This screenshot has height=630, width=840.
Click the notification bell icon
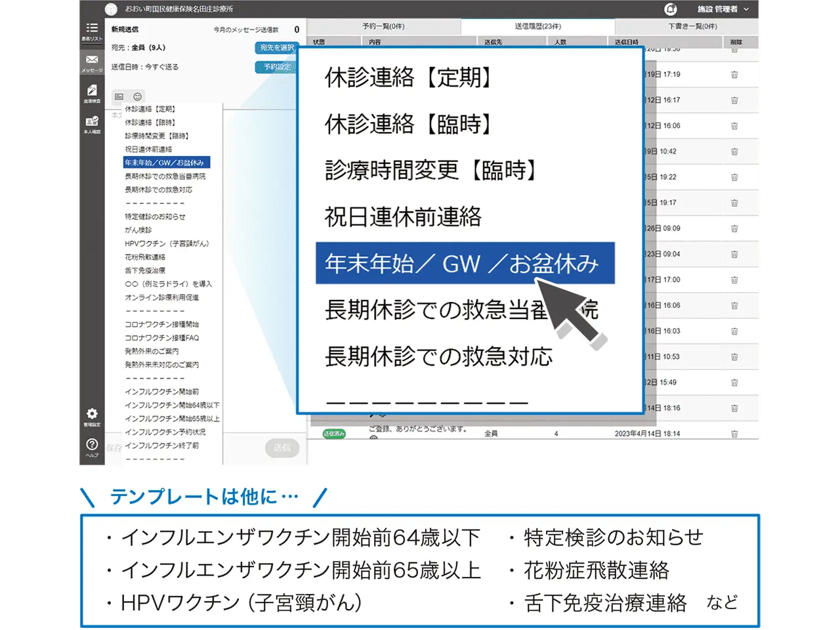click(670, 9)
